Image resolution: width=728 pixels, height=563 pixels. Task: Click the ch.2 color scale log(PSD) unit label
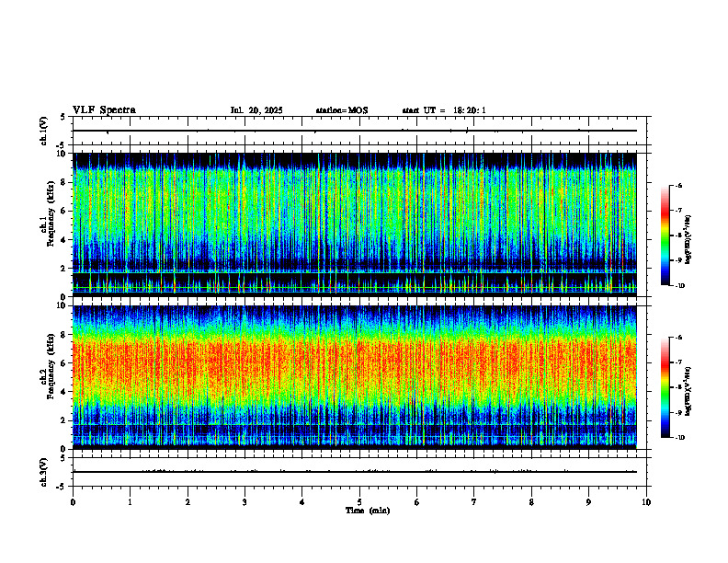point(688,391)
